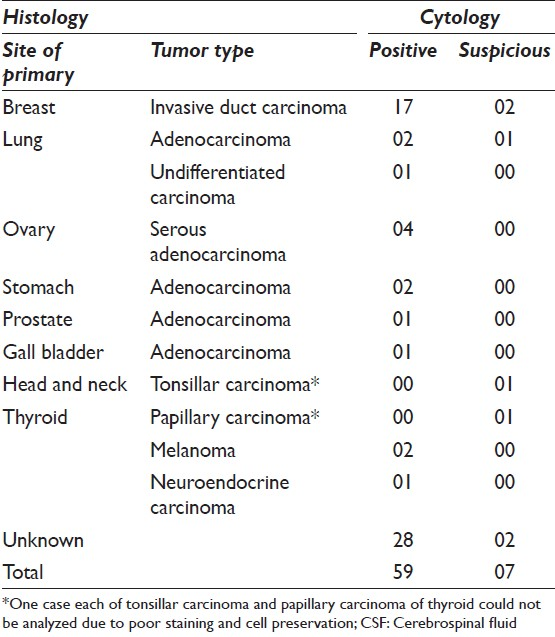
Task: Click Unknown row positive value 28
Action: pos(403,540)
